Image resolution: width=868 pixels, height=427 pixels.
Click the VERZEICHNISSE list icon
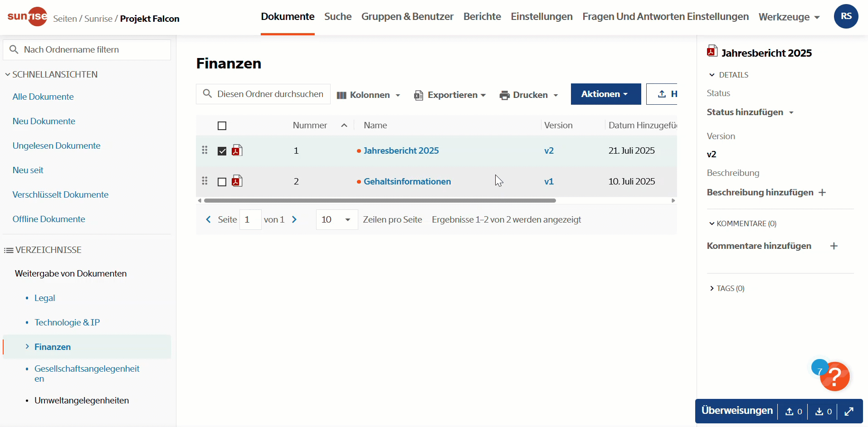[x=9, y=250]
